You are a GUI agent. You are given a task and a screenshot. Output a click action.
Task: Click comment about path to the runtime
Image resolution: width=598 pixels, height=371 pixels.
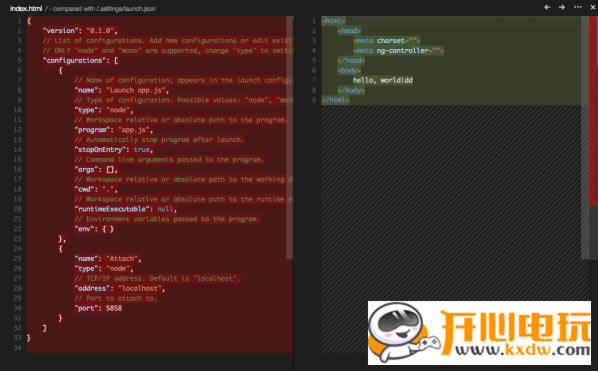[x=183, y=199]
